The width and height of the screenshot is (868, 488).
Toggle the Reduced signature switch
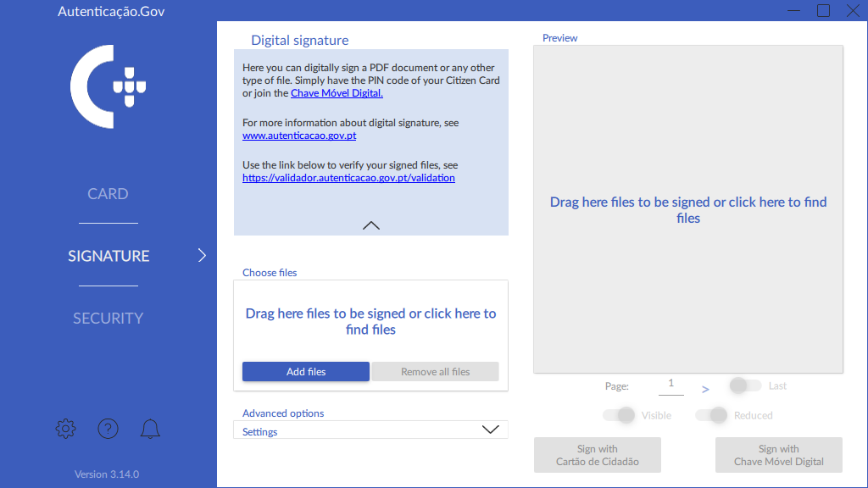click(x=711, y=415)
